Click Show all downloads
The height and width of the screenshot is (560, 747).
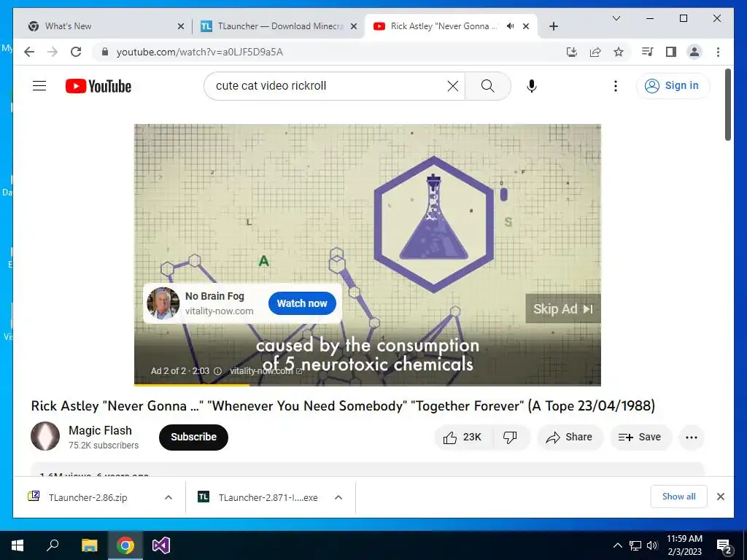pos(678,497)
